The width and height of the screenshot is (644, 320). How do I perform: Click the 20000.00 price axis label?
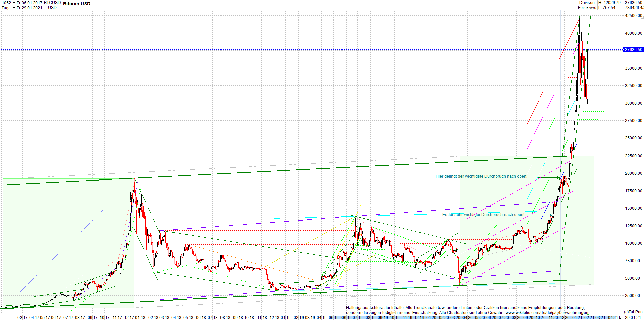tap(634, 173)
